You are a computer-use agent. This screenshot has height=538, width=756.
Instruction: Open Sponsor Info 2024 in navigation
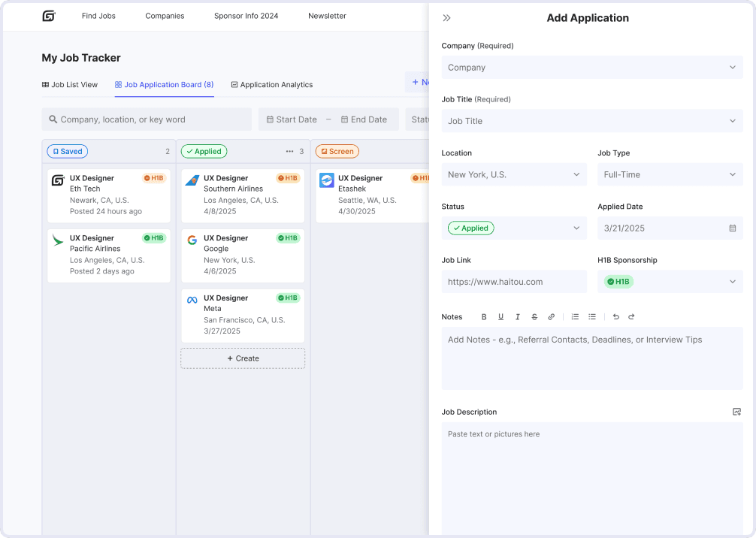click(x=246, y=16)
